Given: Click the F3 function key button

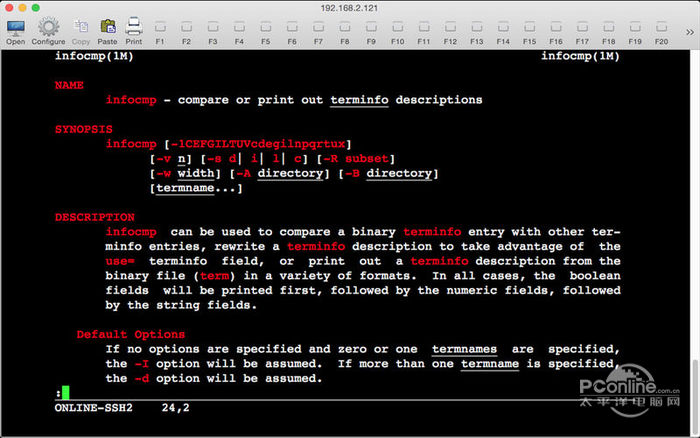Looking at the screenshot, I should (212, 33).
